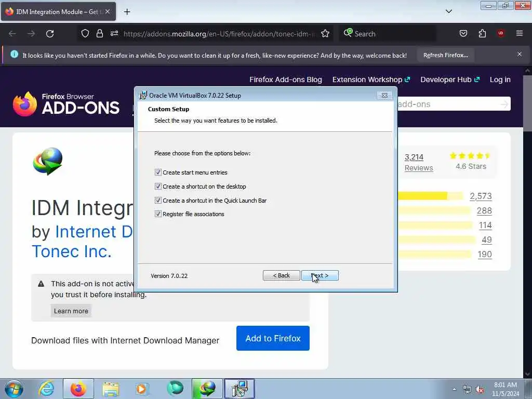Click the notification bar info icon
Image resolution: width=532 pixels, height=399 pixels.
[14, 54]
